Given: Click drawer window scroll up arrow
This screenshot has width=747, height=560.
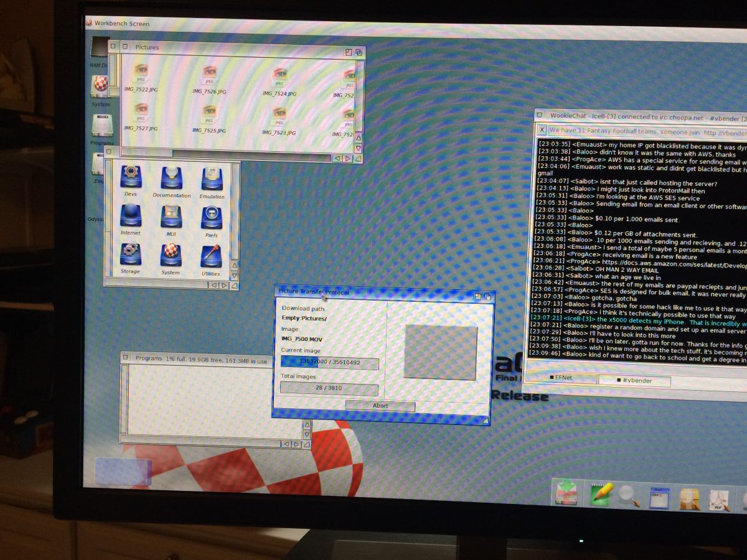Looking at the screenshot, I should tap(235, 264).
